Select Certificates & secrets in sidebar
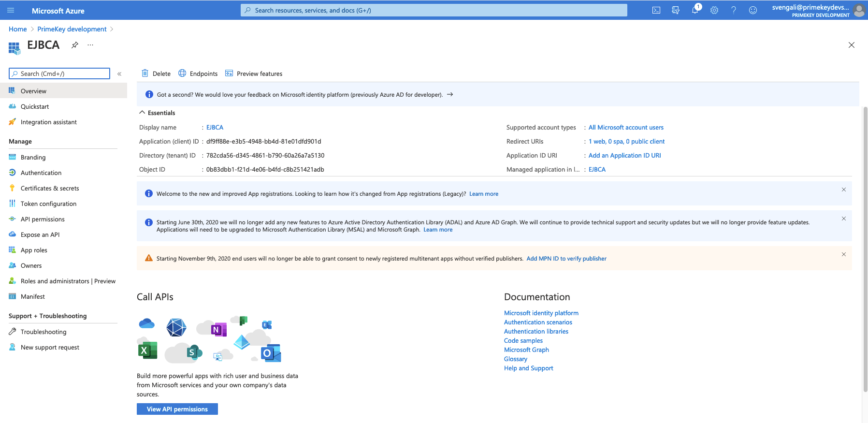The width and height of the screenshot is (868, 423). (50, 188)
